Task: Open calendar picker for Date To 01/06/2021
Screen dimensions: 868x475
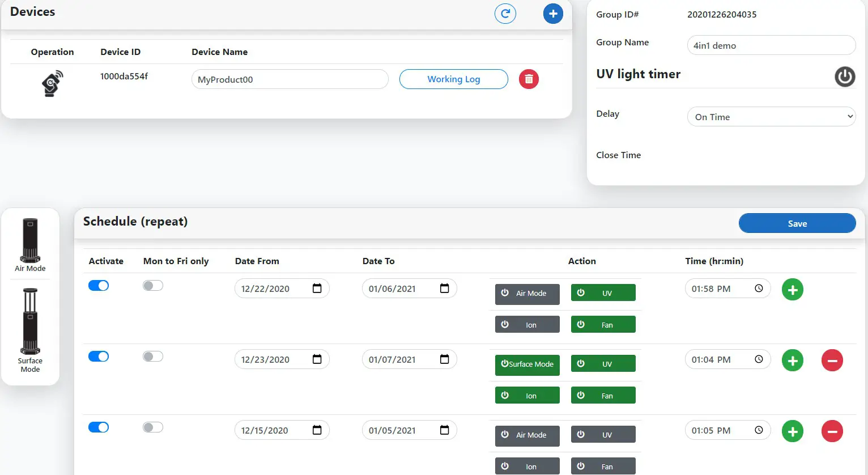Action: pyautogui.click(x=445, y=289)
